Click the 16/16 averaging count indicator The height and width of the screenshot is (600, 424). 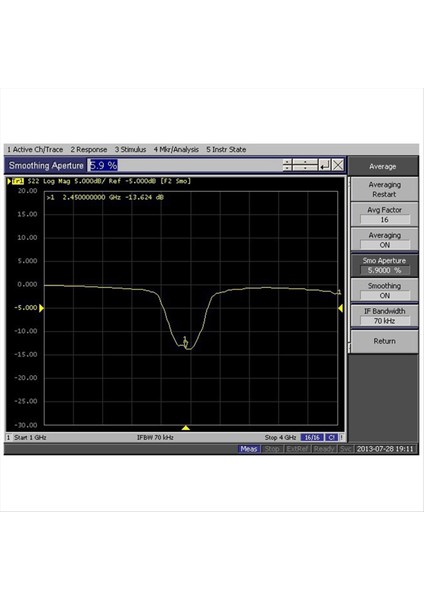(312, 437)
